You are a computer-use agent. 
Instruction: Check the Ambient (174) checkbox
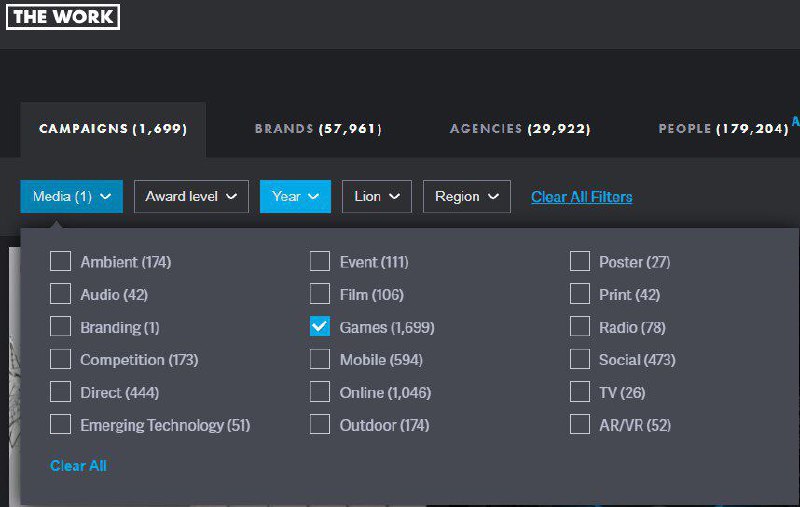(60, 261)
